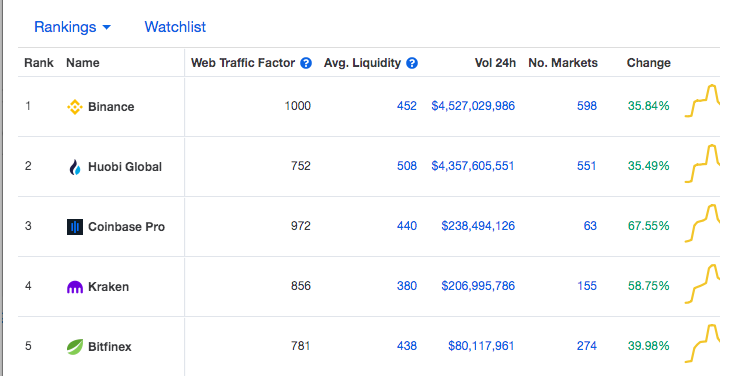The width and height of the screenshot is (735, 376).
Task: Click the Web Traffic Factor help icon
Action: click(x=306, y=63)
